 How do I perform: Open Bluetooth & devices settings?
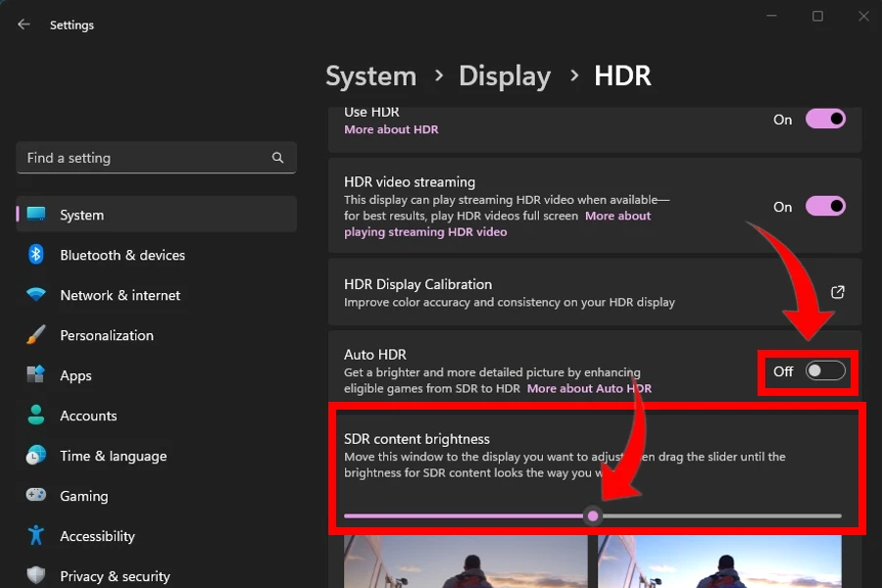click(x=157, y=255)
